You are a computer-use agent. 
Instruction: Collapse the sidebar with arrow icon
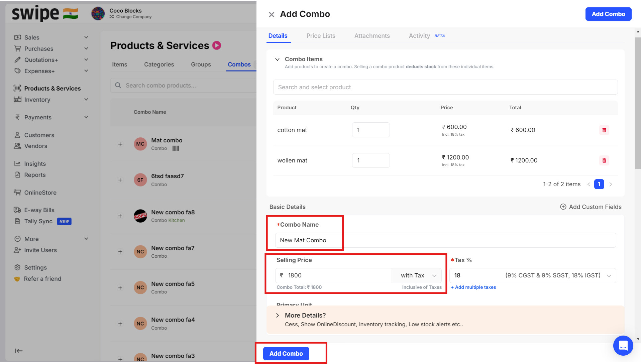click(x=19, y=351)
